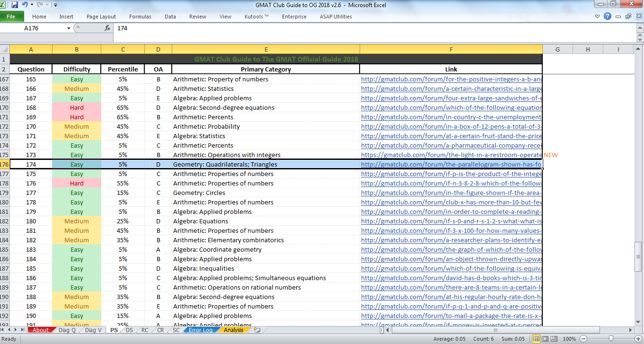
Task: Open the Analysis sheet tab
Action: [x=234, y=330]
